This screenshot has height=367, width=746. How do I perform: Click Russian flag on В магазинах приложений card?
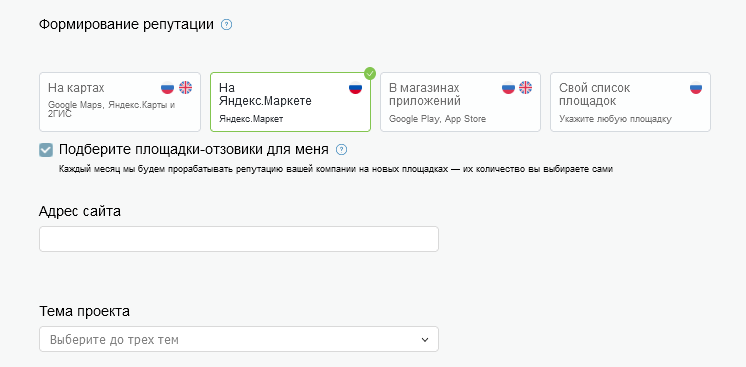[508, 88]
